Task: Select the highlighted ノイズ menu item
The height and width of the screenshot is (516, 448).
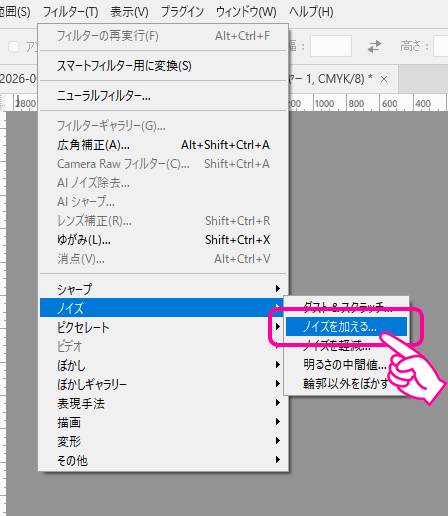Action: click(x=162, y=308)
